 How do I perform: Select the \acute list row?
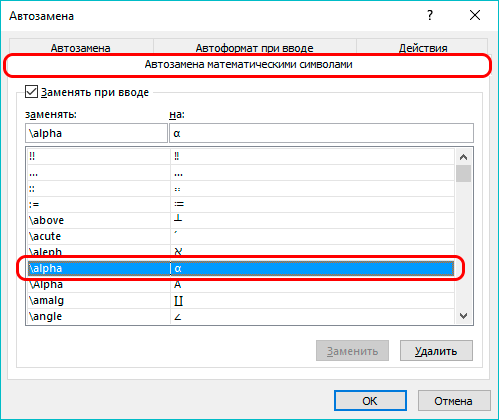point(241,236)
